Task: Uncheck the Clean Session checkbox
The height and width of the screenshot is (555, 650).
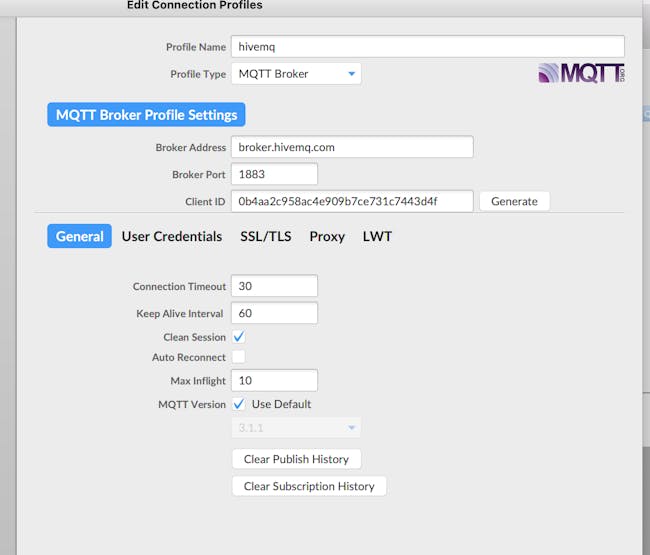Action: pos(239,337)
